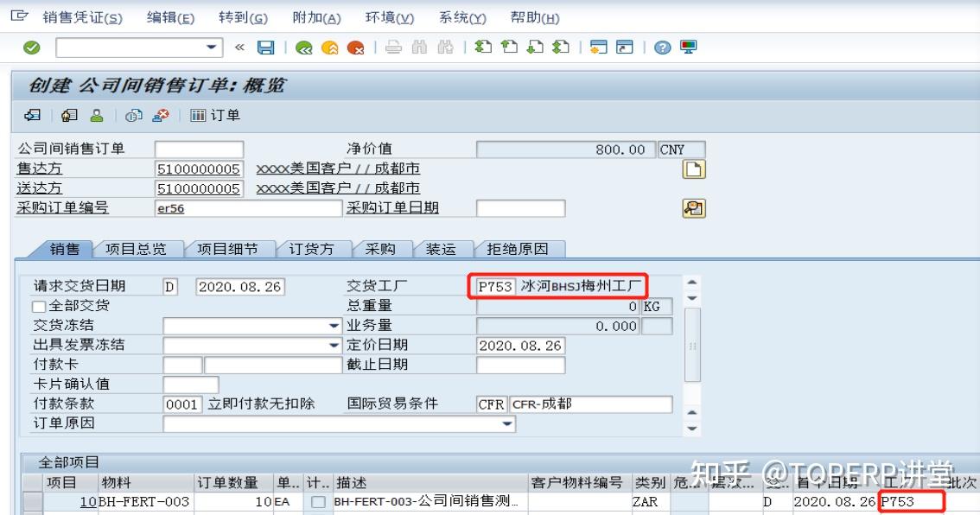Toggle the item selection box in 计 column
The image size is (980, 515).
point(317,499)
